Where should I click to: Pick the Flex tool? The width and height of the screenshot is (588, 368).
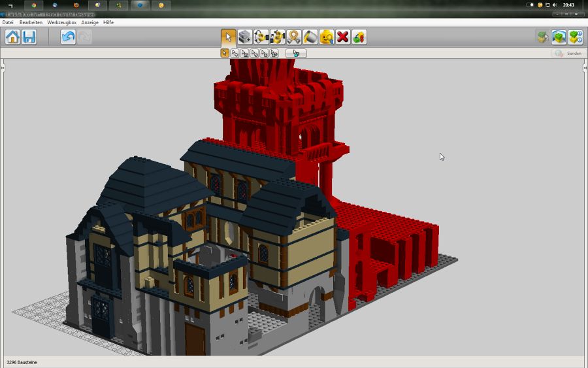click(294, 37)
